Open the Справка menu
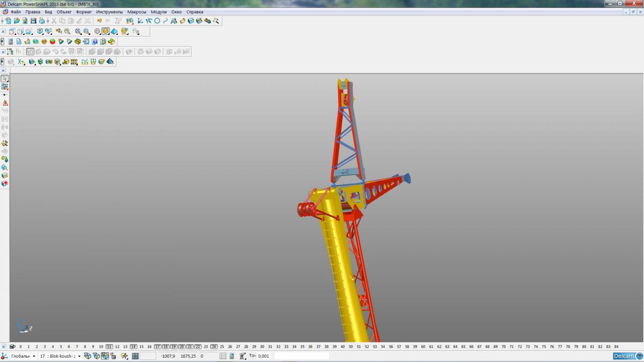Image resolution: width=644 pixels, height=362 pixels. click(195, 12)
